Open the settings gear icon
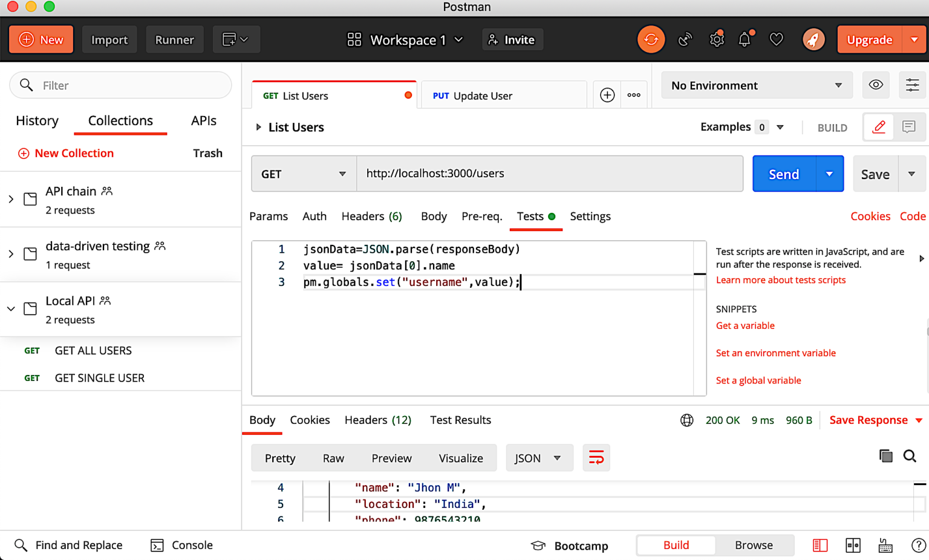 (x=717, y=40)
